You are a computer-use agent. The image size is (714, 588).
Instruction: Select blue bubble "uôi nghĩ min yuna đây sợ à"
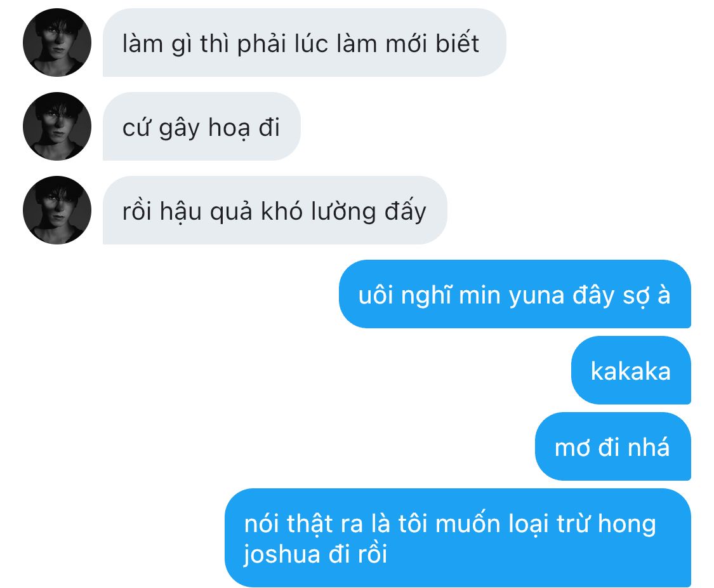coord(515,294)
